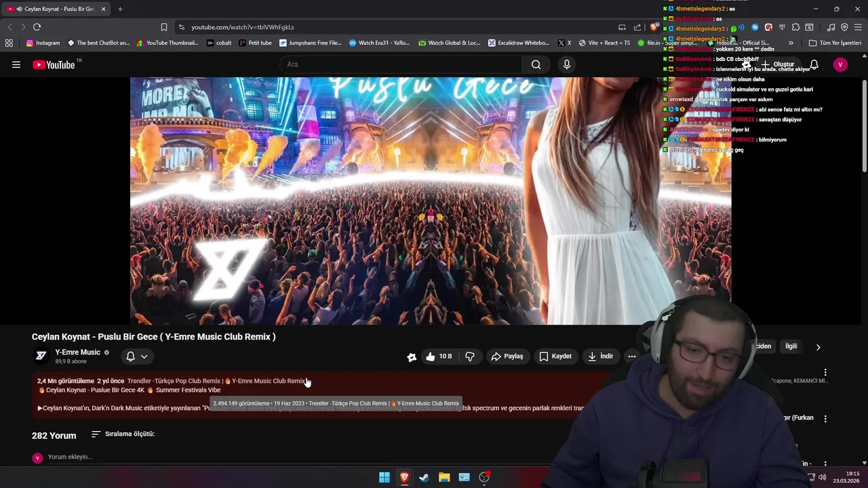This screenshot has width=868, height=488.
Task: Click the Oluştur create button
Action: pos(777,64)
